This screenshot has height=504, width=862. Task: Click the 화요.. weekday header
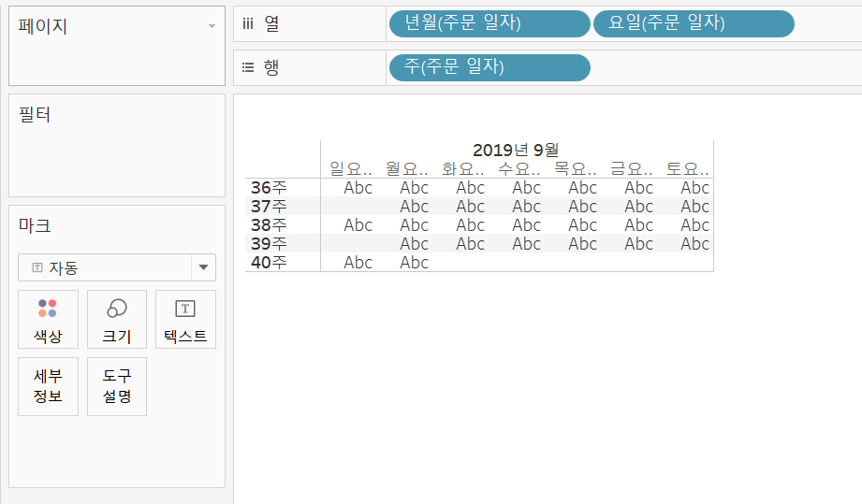[463, 168]
